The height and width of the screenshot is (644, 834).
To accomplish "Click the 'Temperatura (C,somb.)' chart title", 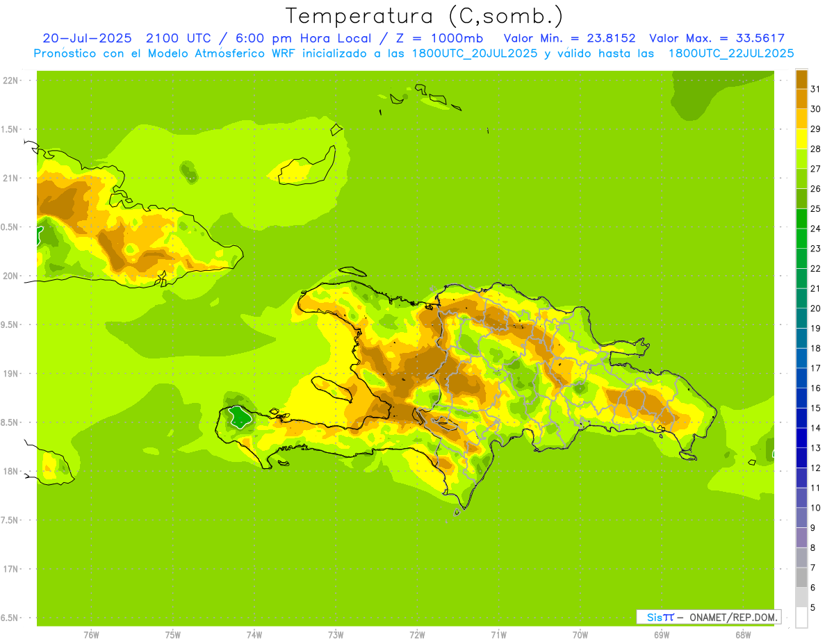I will point(425,16).
